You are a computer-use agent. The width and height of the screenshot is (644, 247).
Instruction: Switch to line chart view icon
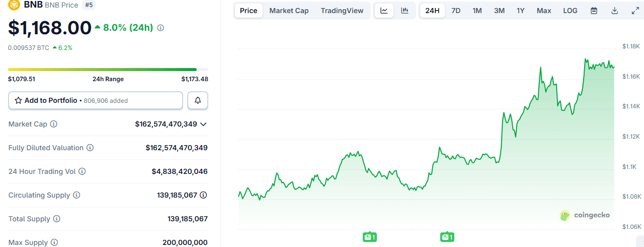pos(384,11)
